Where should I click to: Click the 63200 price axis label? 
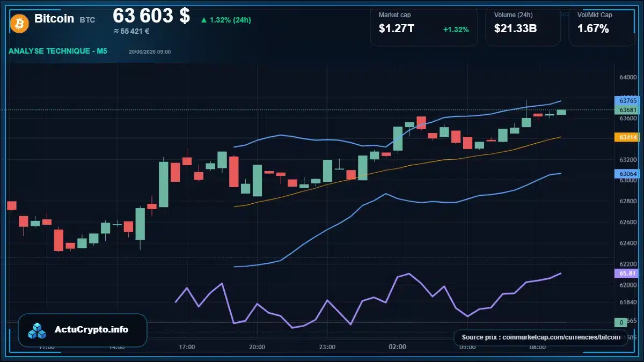[x=627, y=160]
